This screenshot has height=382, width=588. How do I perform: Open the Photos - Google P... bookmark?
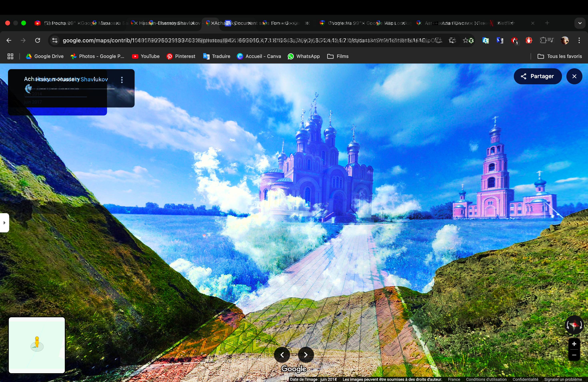coord(97,56)
